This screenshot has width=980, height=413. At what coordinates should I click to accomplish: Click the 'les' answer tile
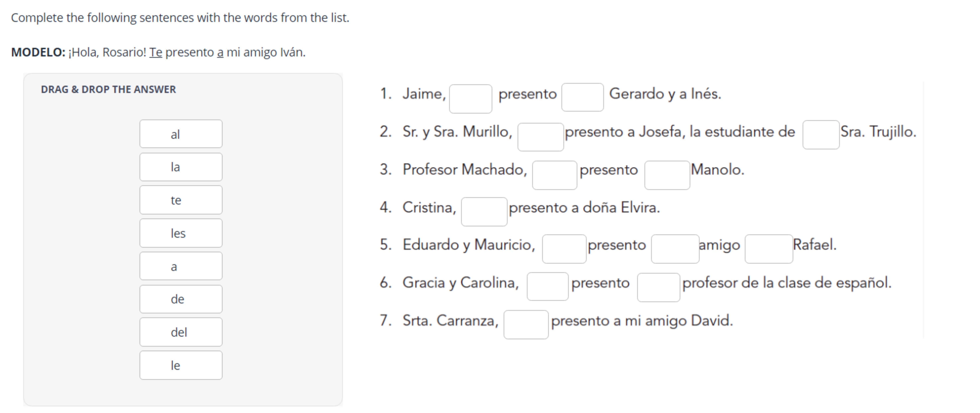[181, 233]
